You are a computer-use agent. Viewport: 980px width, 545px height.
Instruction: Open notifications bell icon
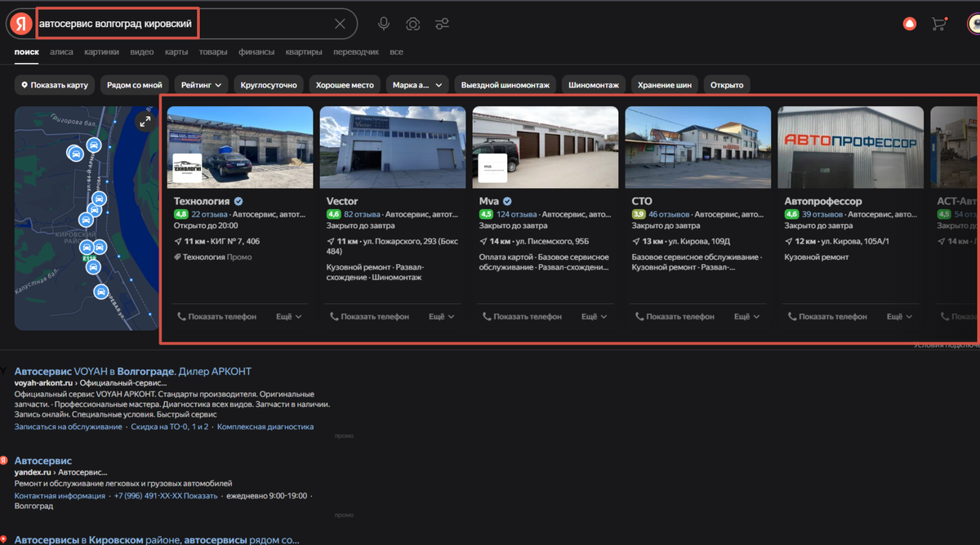coord(909,25)
